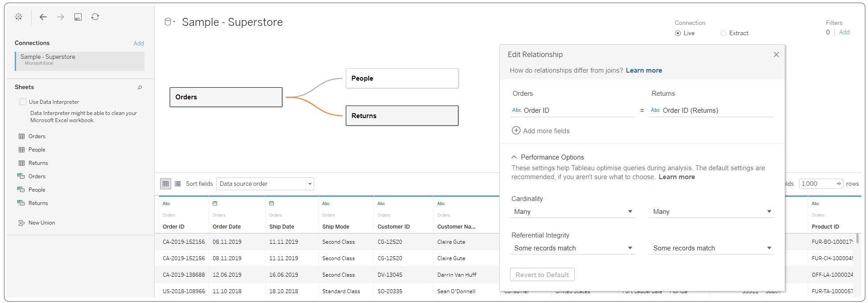Click cell CA-2019-138688
This screenshot has height=303, width=868.
184,275
